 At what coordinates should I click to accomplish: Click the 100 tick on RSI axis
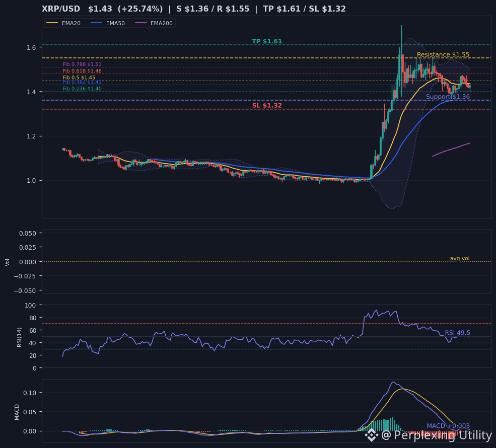31,305
